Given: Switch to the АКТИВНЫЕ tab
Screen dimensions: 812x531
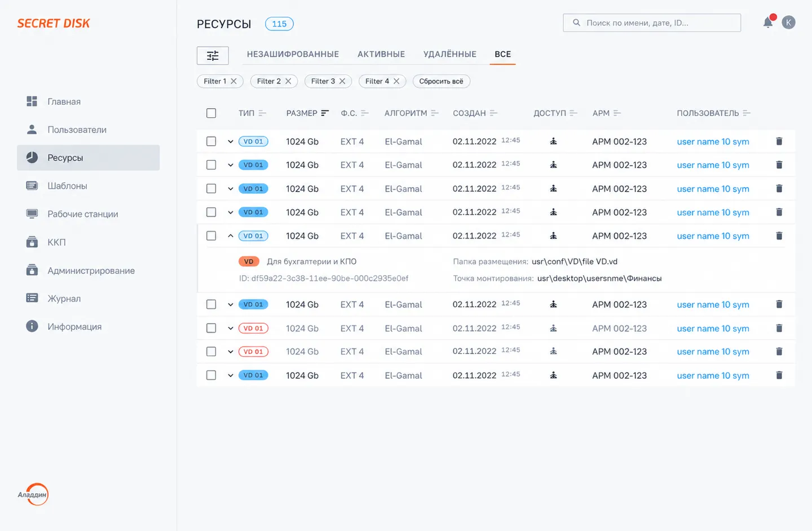Looking at the screenshot, I should [381, 54].
